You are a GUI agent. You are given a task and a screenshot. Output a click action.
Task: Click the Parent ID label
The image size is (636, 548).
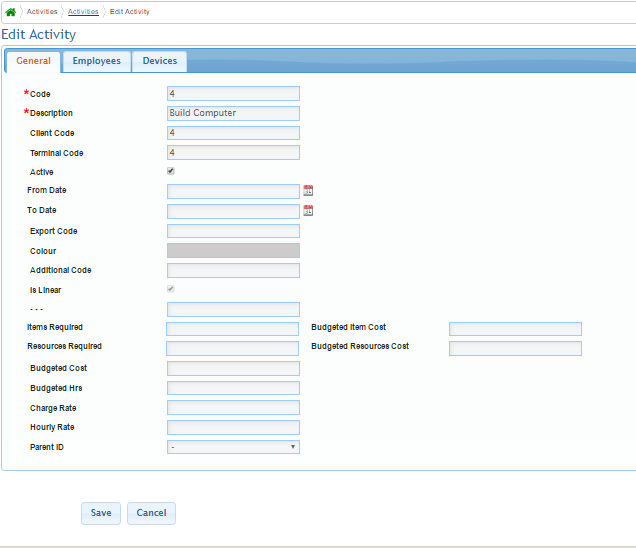click(x=47, y=447)
